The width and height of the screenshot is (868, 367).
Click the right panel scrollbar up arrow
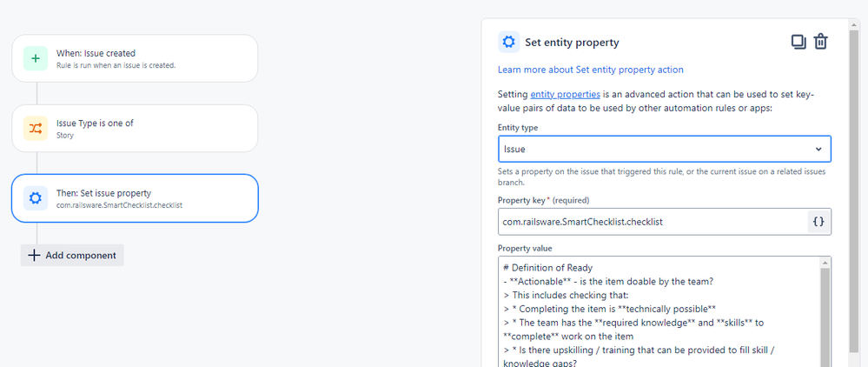click(855, 23)
